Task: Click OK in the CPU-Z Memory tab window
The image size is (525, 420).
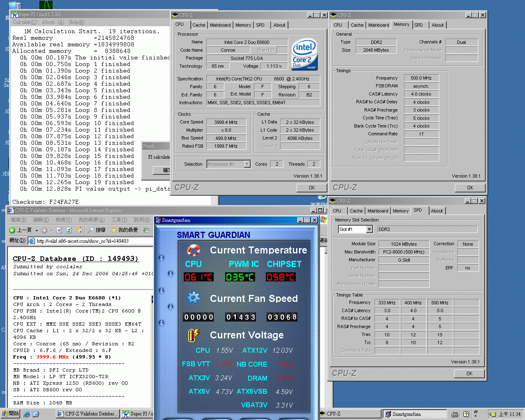Action: 470,187
